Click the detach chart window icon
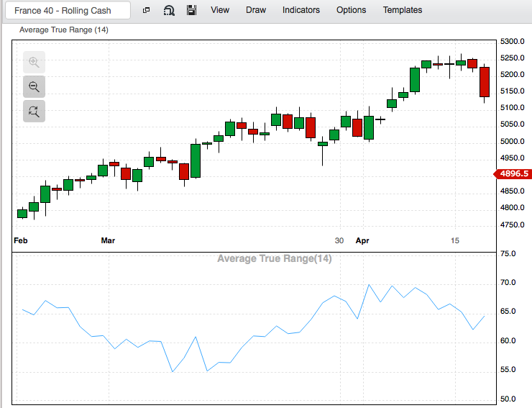Viewport: 532px width, 408px height. pyautogui.click(x=146, y=10)
